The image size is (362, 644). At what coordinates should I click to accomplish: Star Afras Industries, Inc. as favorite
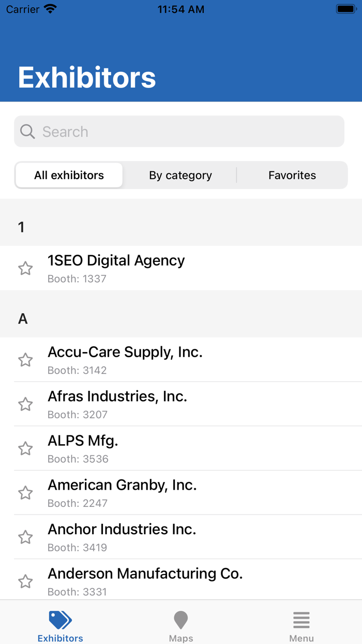click(x=25, y=404)
